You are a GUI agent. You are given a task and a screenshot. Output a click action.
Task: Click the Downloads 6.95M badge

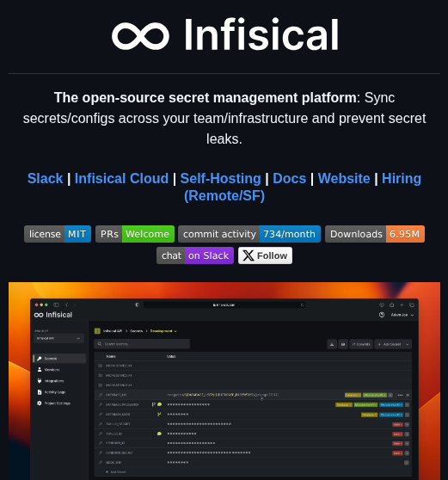point(375,234)
